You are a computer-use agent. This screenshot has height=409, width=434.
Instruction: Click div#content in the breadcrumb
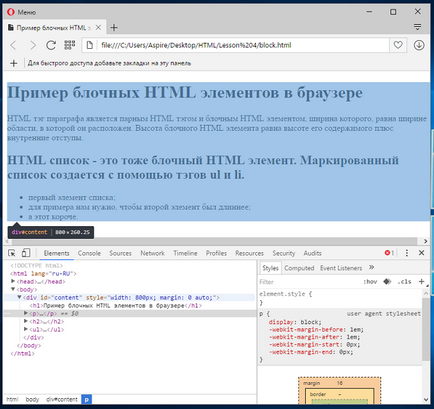pos(62,399)
